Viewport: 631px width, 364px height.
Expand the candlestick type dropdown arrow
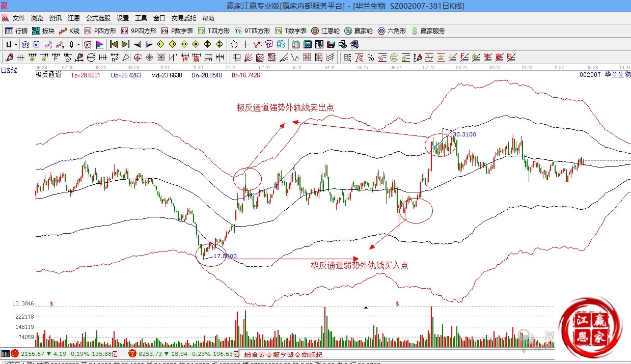(78, 44)
